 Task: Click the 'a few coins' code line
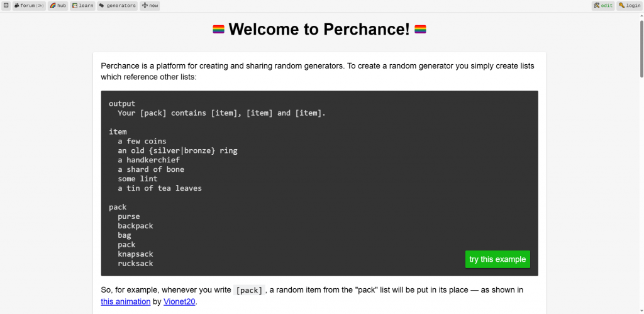pyautogui.click(x=142, y=142)
